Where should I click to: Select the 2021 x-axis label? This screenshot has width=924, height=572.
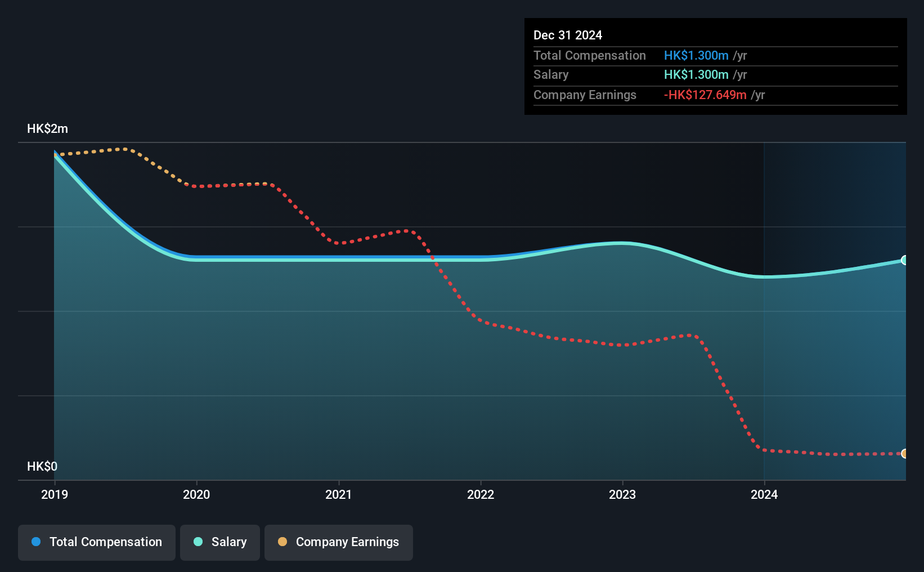tap(339, 494)
